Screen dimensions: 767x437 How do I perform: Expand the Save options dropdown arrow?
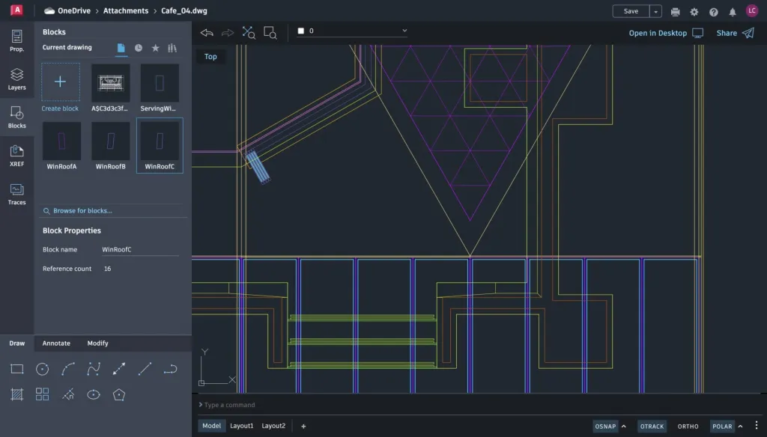(655, 11)
